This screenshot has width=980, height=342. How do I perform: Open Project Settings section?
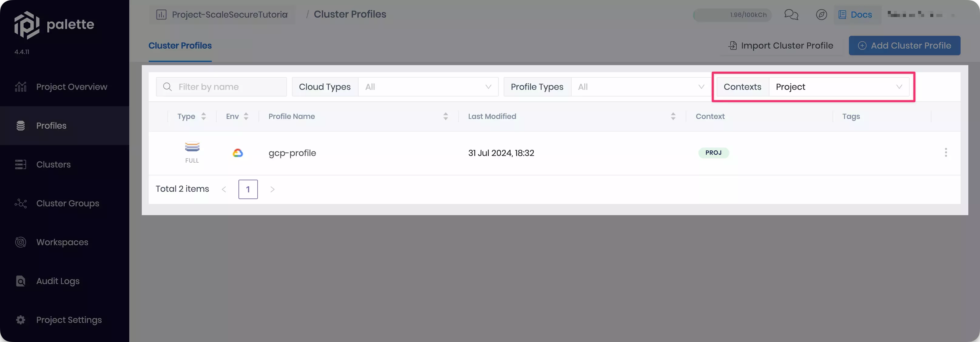pos(69,320)
